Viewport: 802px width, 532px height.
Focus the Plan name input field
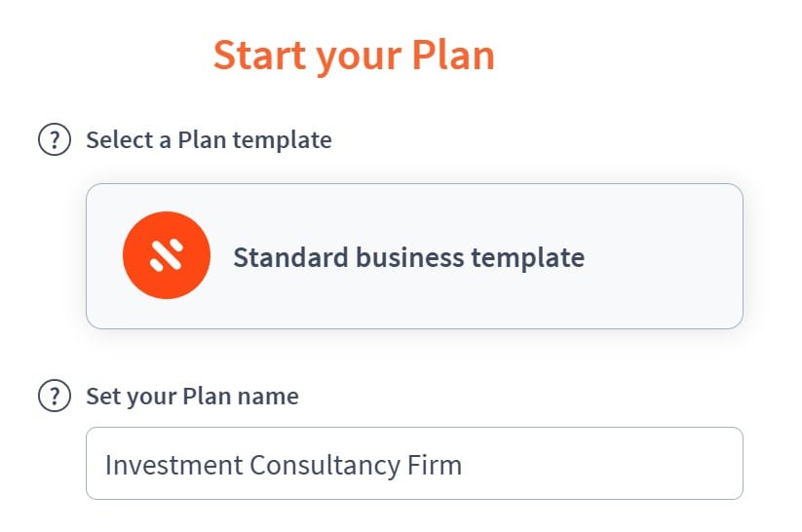click(414, 464)
